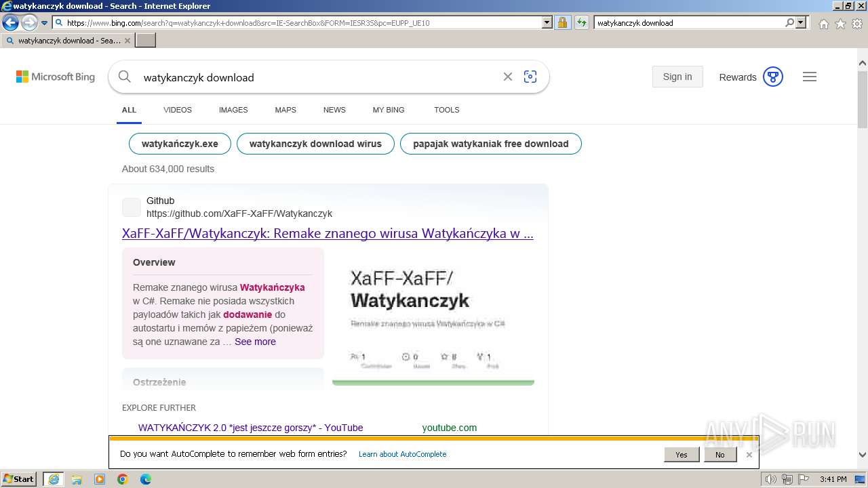Viewport: 868px width, 488px height.
Task: Click the IE search box magnifier icon
Action: coord(789,22)
